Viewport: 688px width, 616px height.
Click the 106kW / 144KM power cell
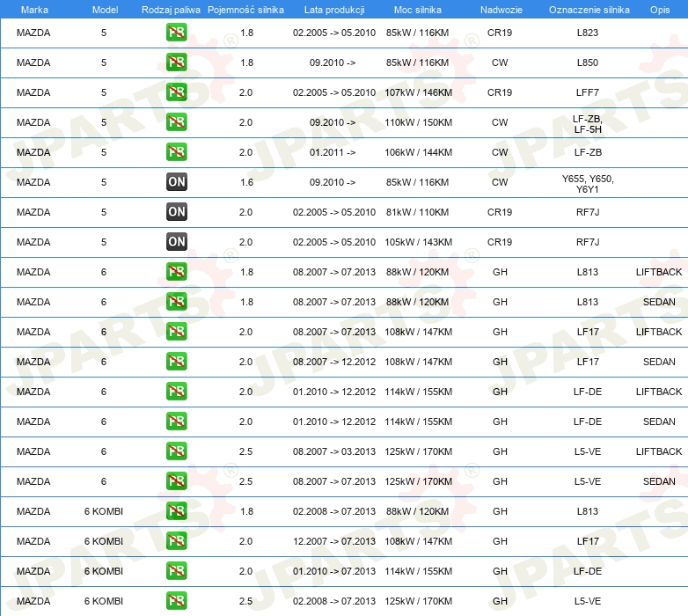click(418, 152)
